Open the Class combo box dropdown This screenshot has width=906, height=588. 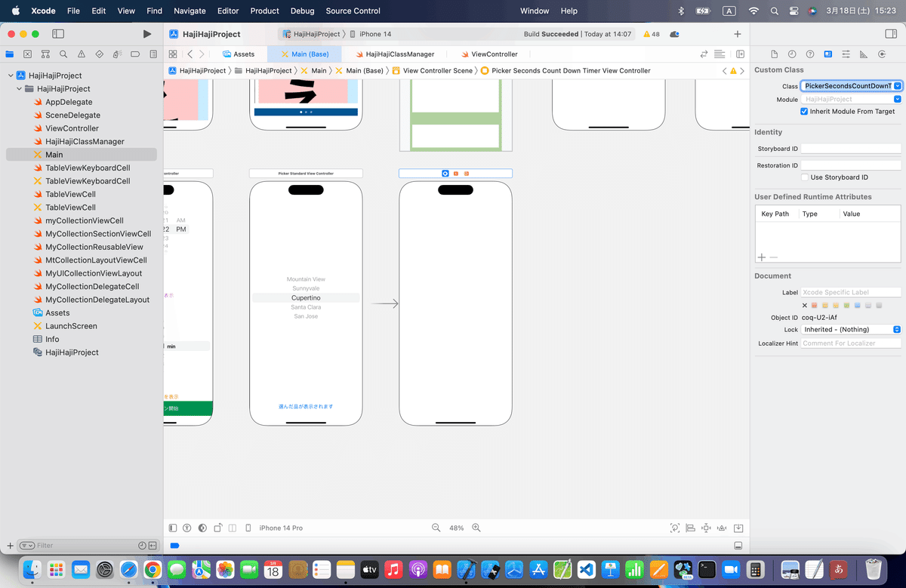coord(898,86)
